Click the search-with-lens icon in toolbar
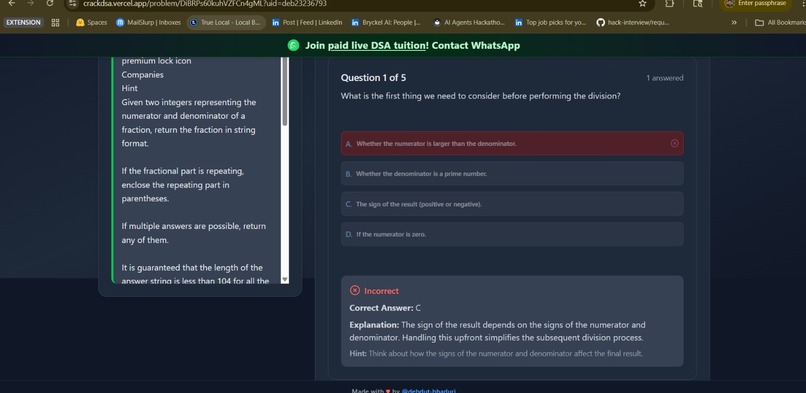806x393 pixels. pyautogui.click(x=697, y=4)
